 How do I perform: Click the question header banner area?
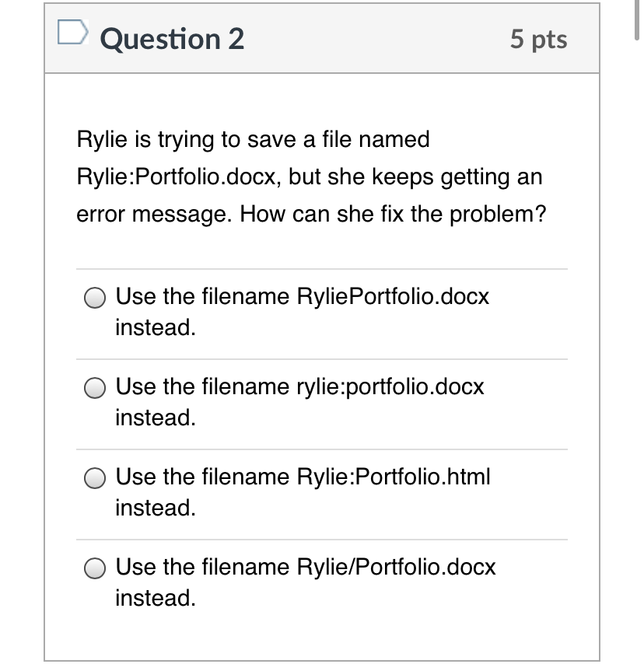(327, 39)
